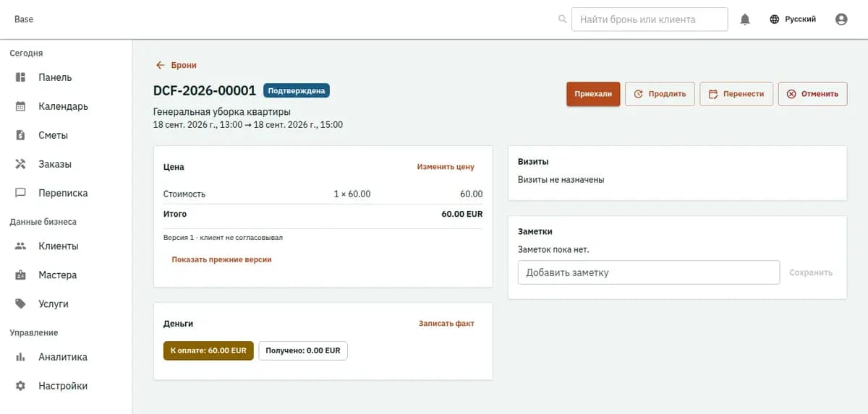868x414 pixels.
Task: Click the Мастера badge icon
Action: tap(21, 275)
